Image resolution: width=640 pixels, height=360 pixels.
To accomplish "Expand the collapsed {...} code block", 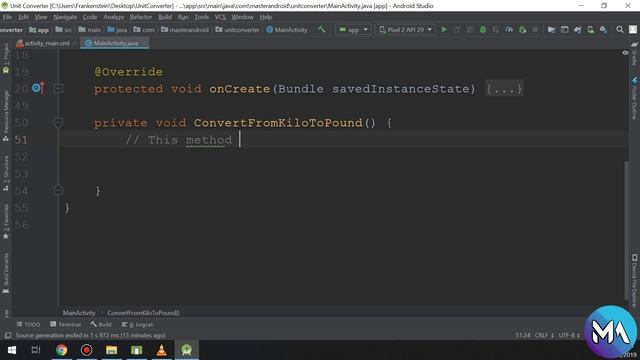I will point(504,89).
